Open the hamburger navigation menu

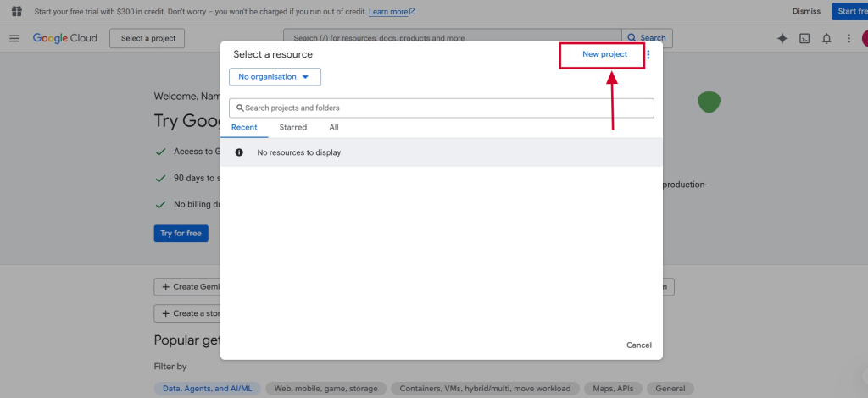pyautogui.click(x=14, y=38)
